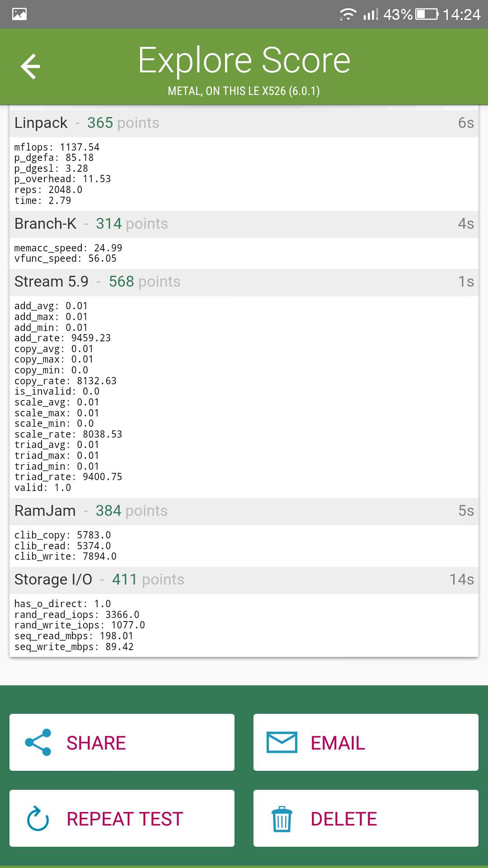Open the image notification icon in status bar
488x868 pixels.
(x=19, y=14)
